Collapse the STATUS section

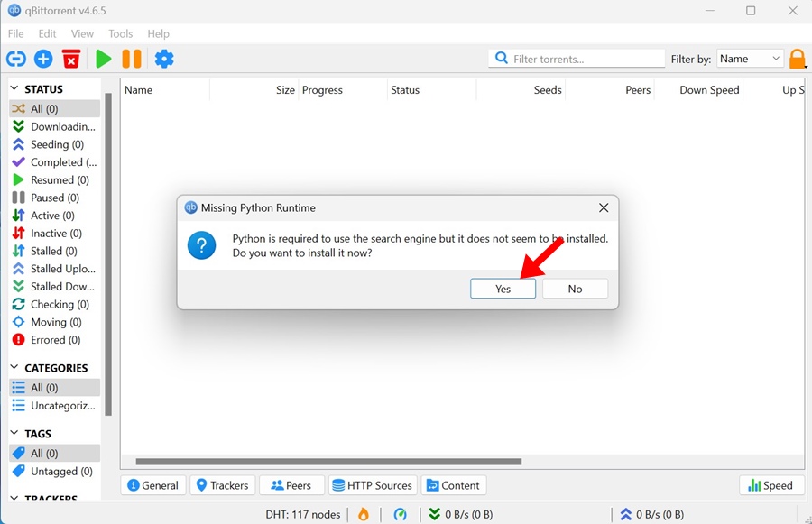[14, 88]
